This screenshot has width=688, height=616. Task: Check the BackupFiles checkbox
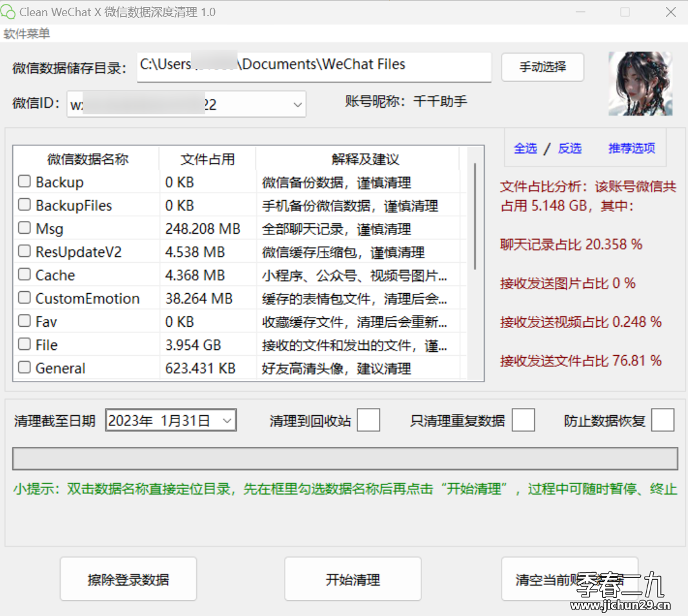pos(25,205)
